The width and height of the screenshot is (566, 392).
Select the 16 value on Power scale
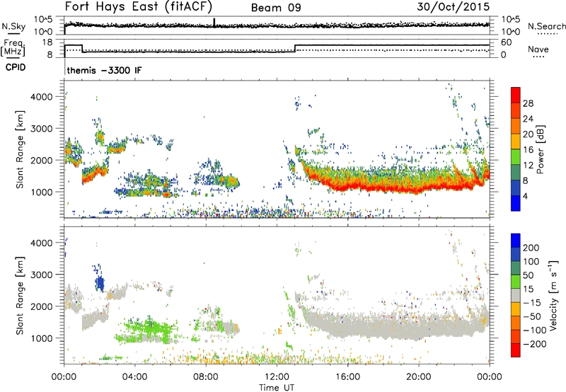(528, 150)
